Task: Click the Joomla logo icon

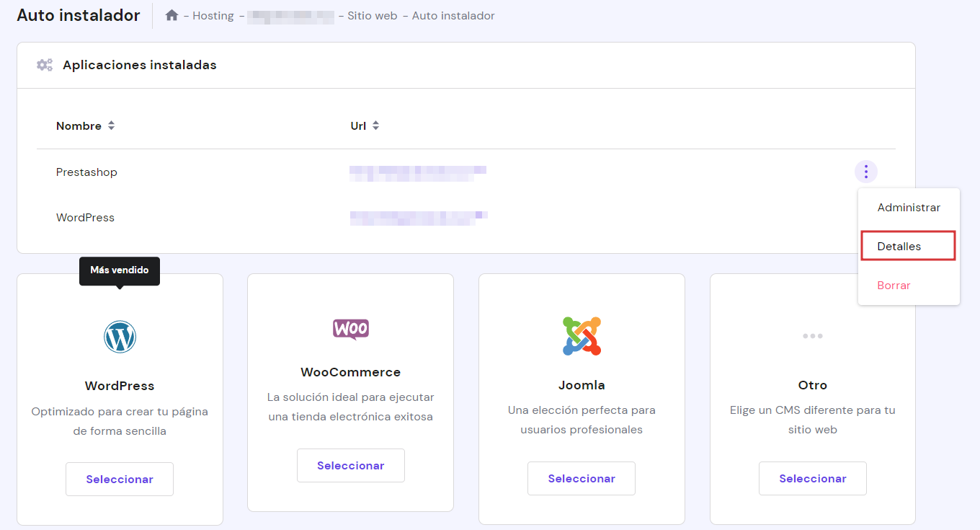Action: point(582,335)
